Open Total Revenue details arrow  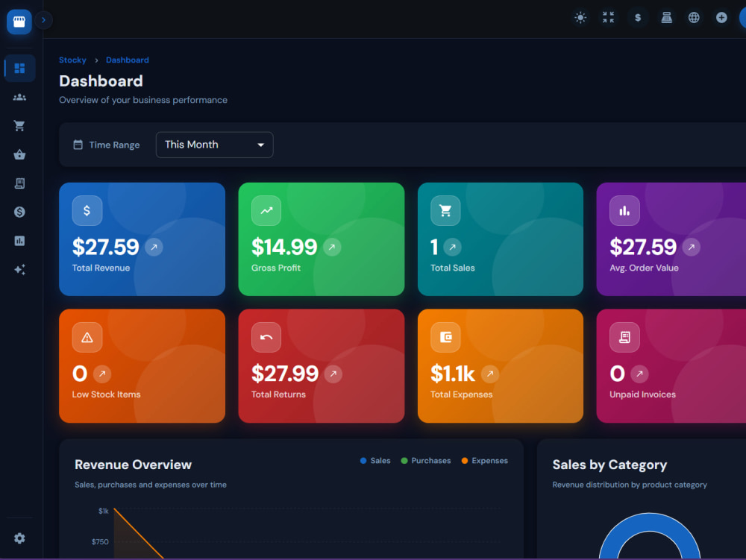pos(154,248)
